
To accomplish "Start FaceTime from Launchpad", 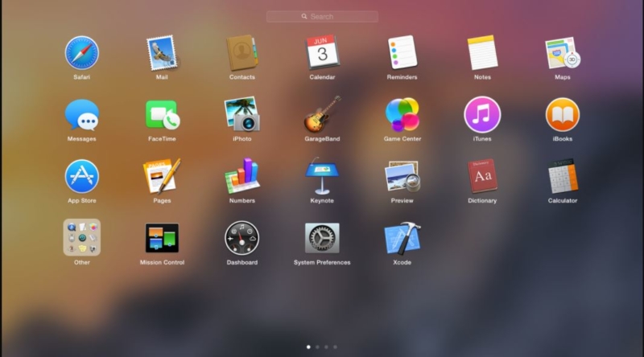I will click(162, 115).
